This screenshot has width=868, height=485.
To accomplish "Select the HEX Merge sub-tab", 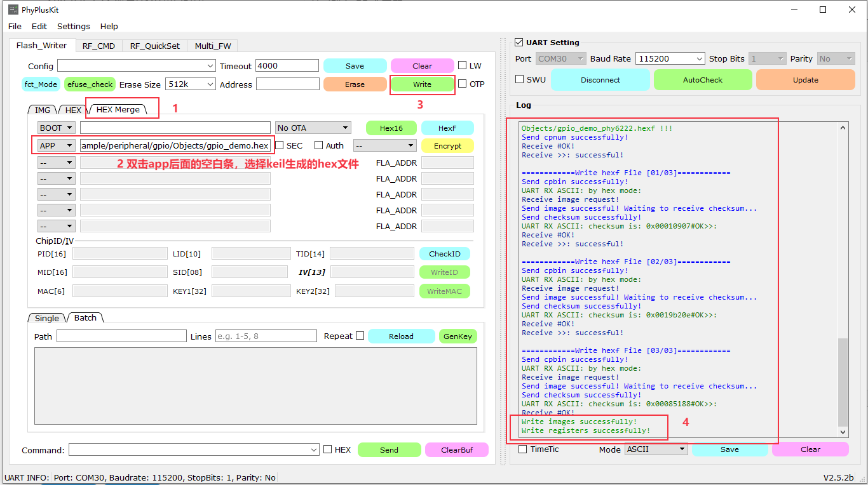I will click(118, 109).
